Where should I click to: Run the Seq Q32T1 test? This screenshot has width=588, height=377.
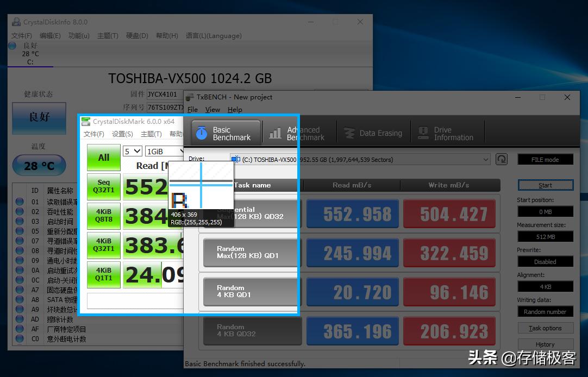(104, 186)
